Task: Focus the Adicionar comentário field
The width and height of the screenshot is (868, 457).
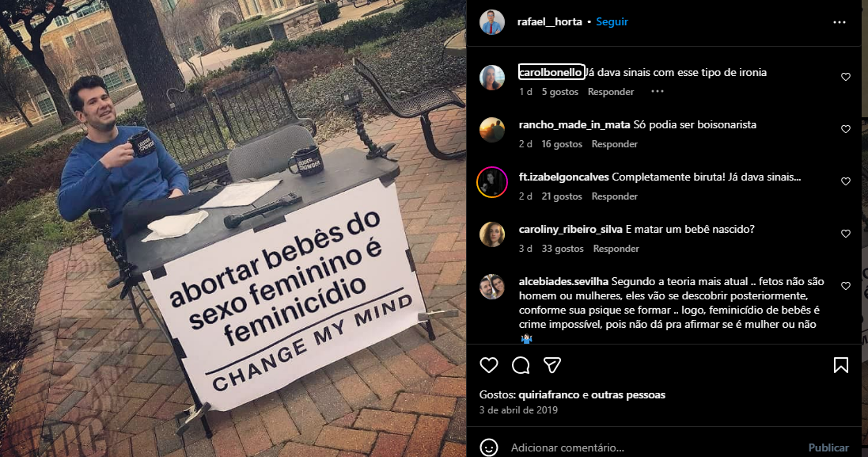Action: coord(654,447)
